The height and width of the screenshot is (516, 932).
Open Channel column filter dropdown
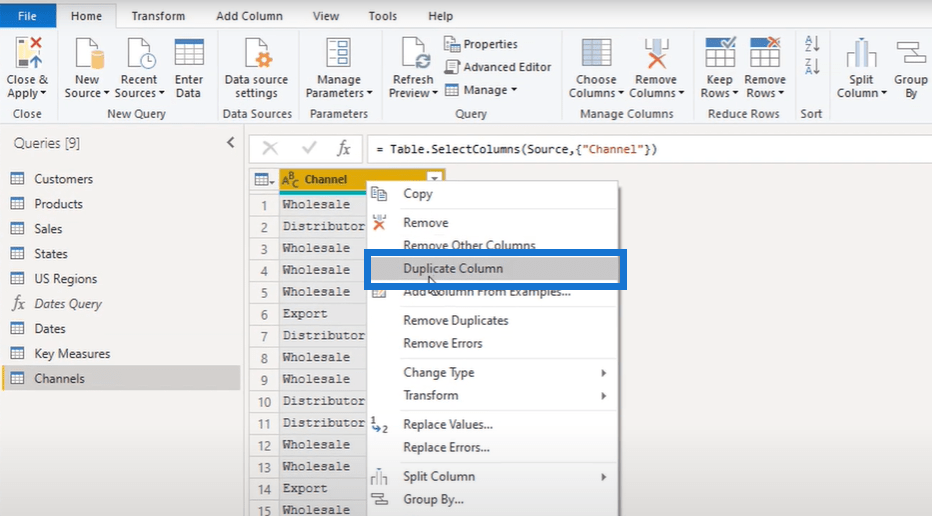[434, 178]
